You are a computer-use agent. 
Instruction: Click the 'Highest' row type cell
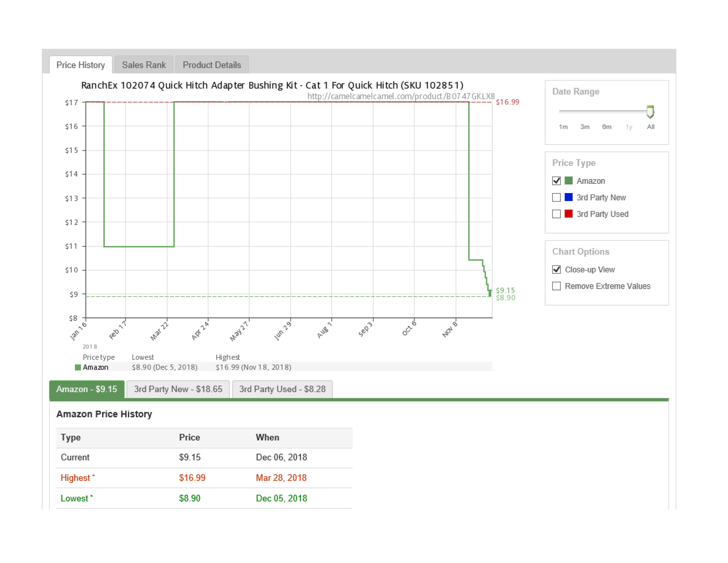[x=78, y=478]
